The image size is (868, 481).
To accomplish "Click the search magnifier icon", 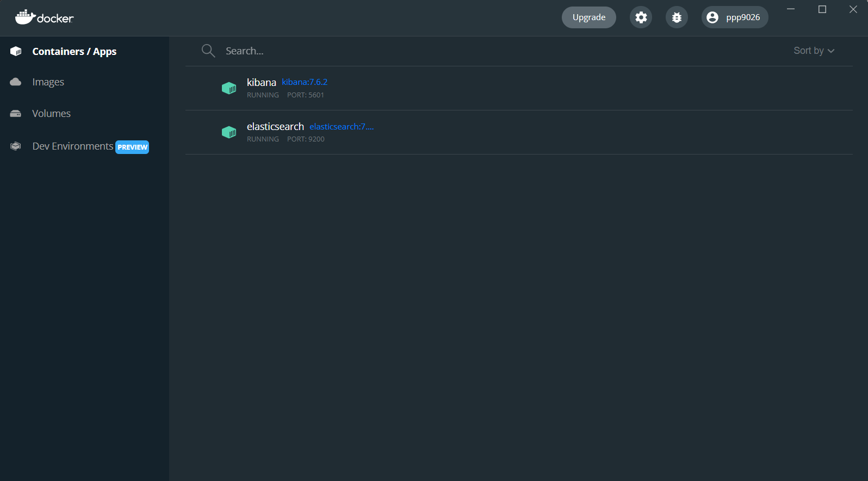I will (x=208, y=51).
